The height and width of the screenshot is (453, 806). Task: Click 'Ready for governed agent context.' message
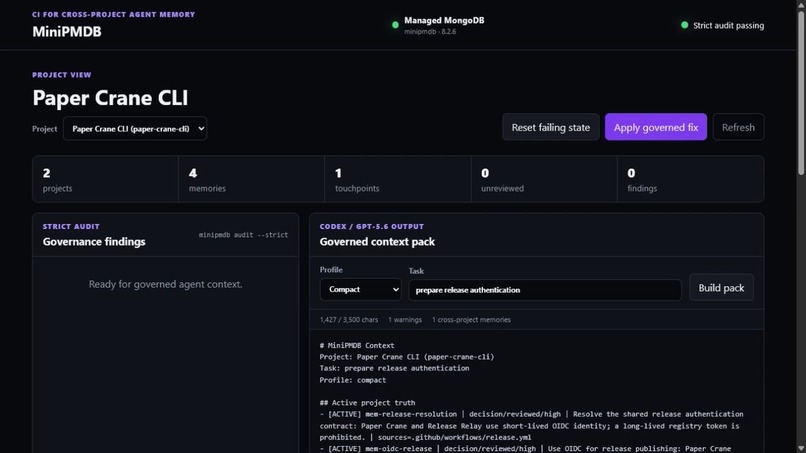[166, 284]
